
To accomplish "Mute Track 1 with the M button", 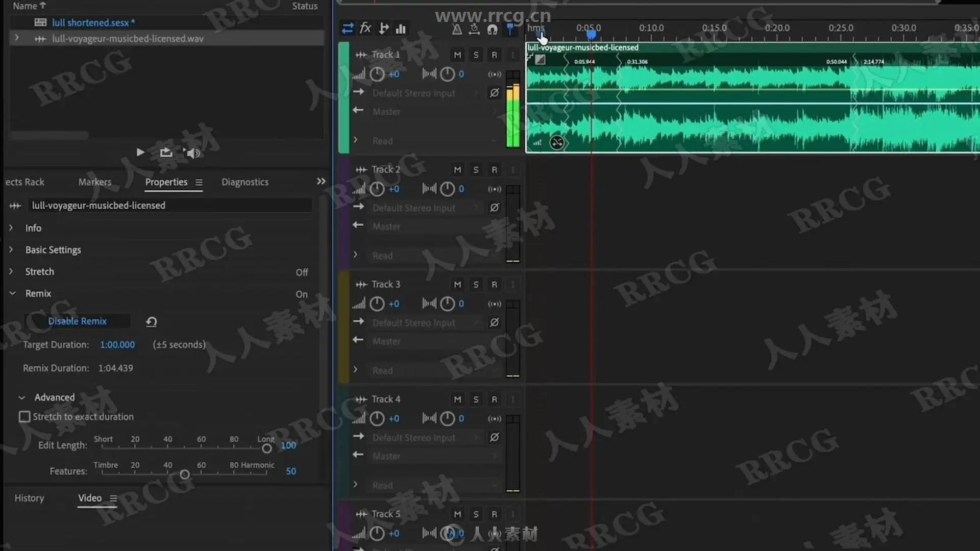I will click(x=457, y=55).
